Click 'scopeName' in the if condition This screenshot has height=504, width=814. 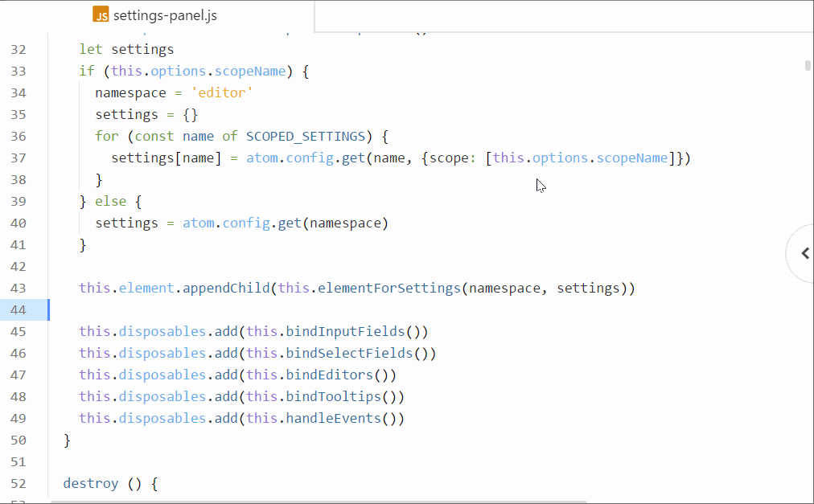click(250, 71)
